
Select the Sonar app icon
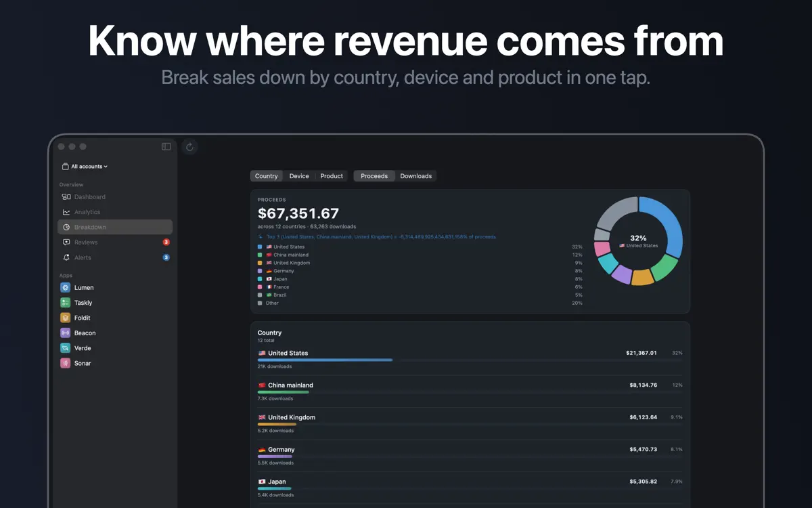(65, 363)
